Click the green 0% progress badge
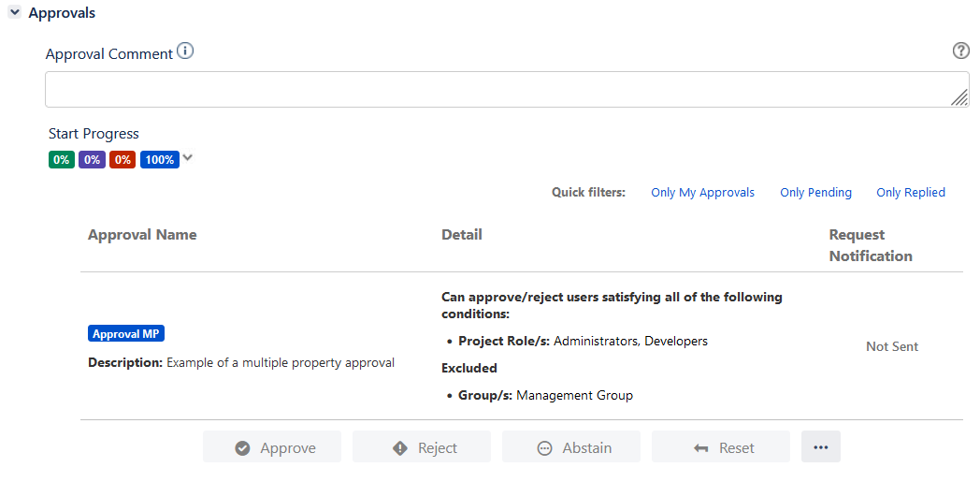Viewport: 980px width, 482px height. pyautogui.click(x=62, y=160)
